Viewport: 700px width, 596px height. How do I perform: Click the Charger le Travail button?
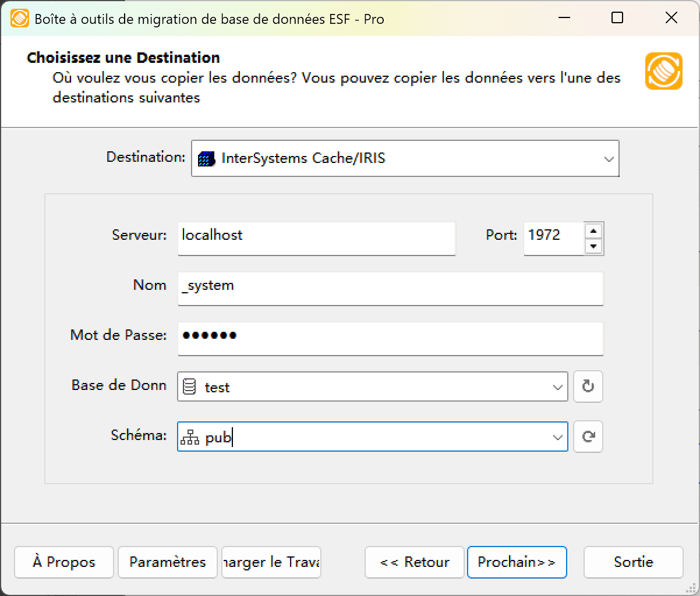[x=271, y=562]
